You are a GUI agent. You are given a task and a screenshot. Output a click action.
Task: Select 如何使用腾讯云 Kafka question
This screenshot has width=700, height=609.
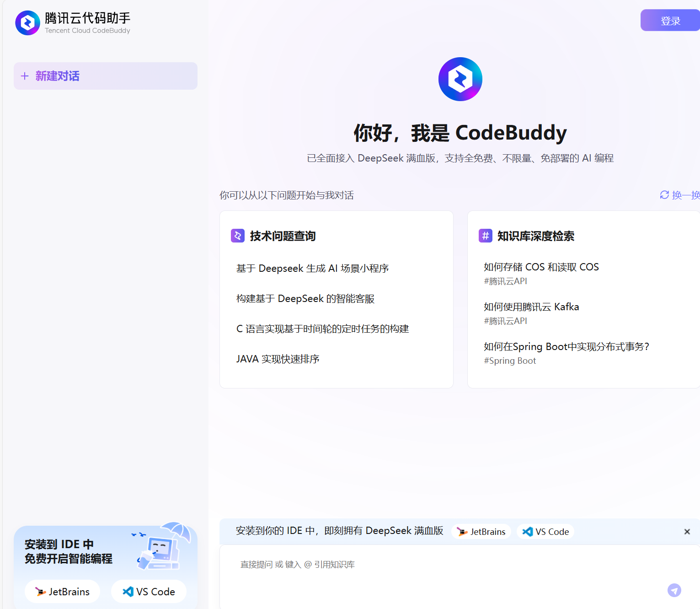tap(531, 307)
